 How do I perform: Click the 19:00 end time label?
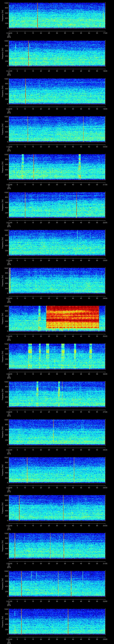105,109
